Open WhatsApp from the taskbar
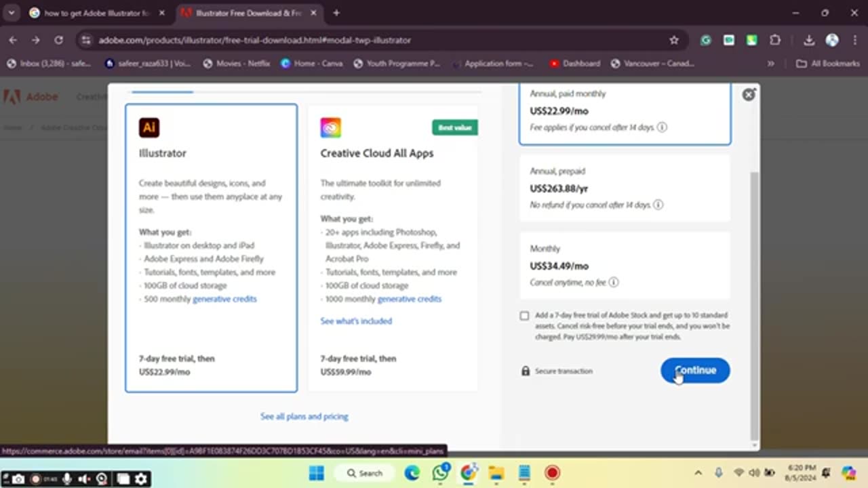The width and height of the screenshot is (868, 488). coord(441,472)
